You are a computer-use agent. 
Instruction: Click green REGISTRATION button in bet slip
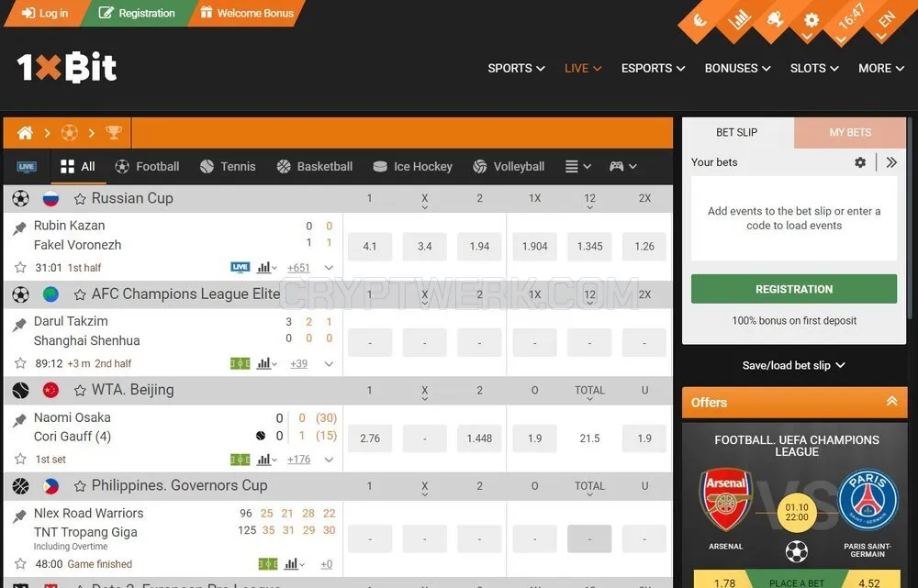click(x=794, y=289)
